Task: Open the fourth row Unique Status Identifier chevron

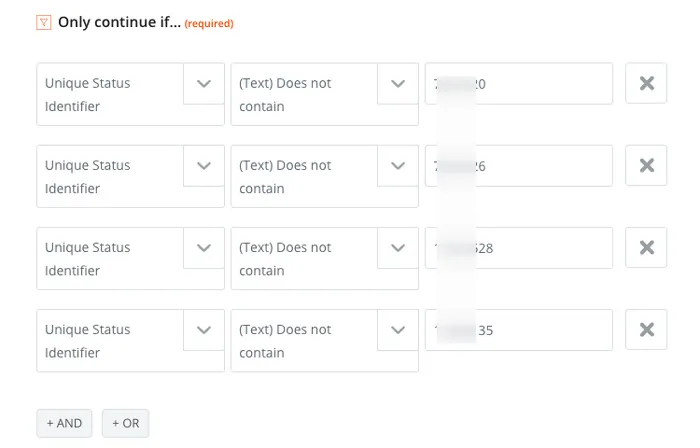Action: (204, 330)
